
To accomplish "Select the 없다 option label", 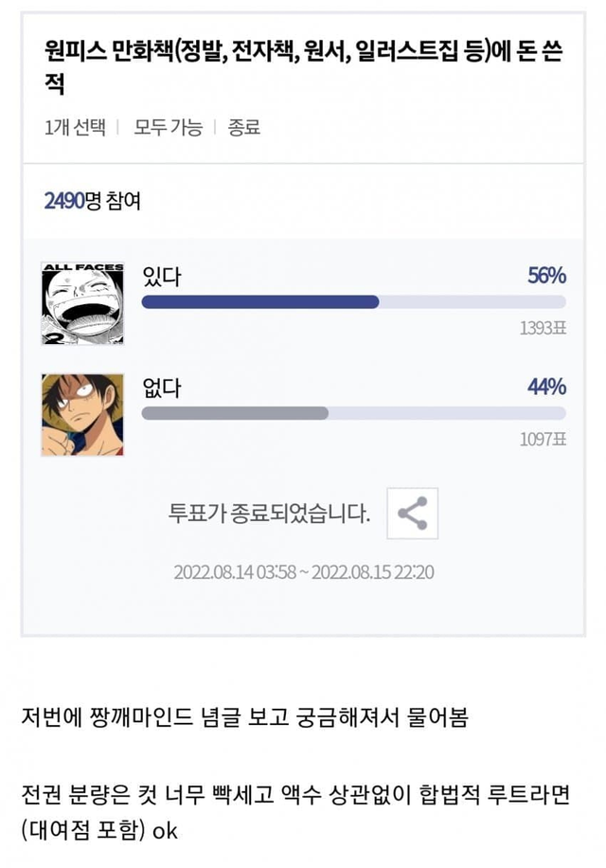I will click(x=161, y=388).
